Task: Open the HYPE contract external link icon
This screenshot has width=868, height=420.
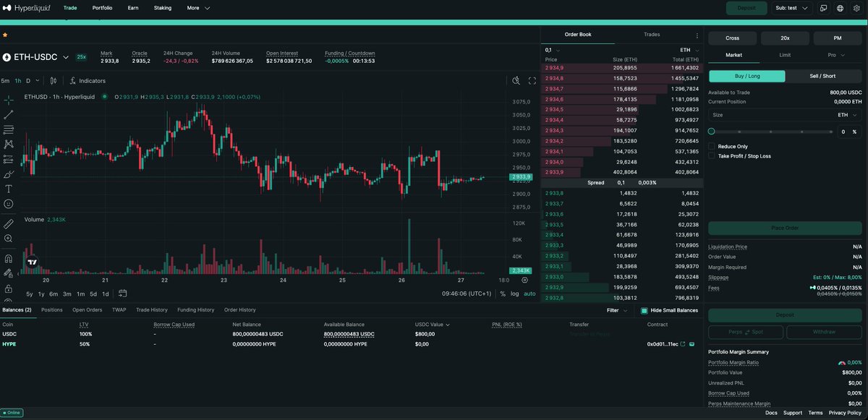Action: [x=683, y=344]
